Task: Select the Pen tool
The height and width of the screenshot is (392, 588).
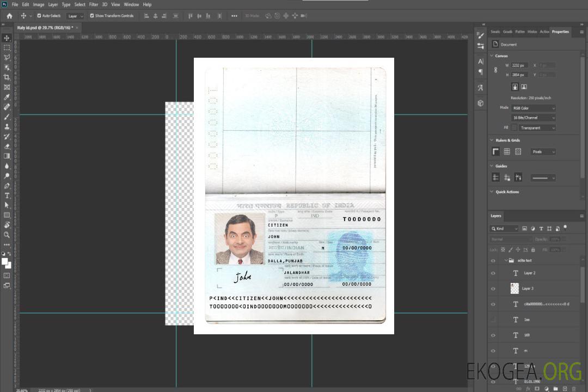Action: pyautogui.click(x=7, y=186)
